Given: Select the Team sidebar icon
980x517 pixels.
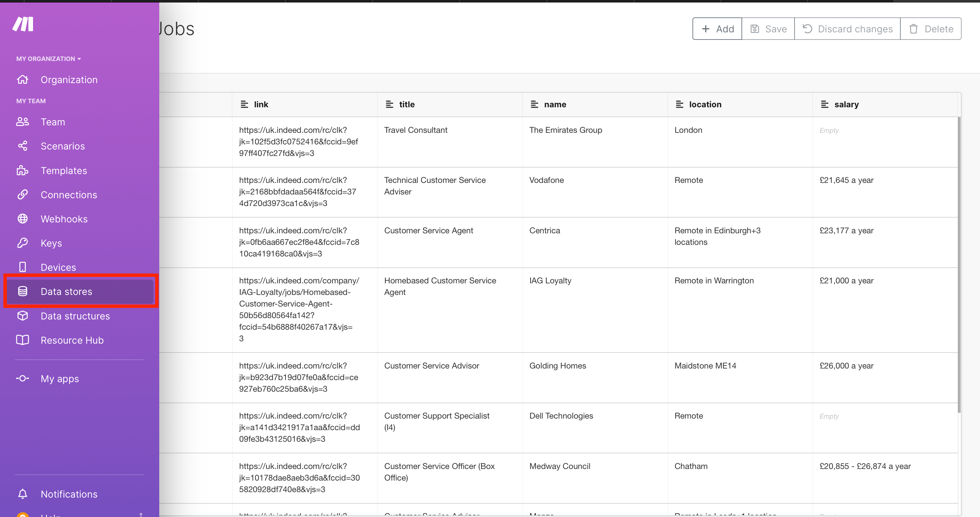Looking at the screenshot, I should click(22, 122).
